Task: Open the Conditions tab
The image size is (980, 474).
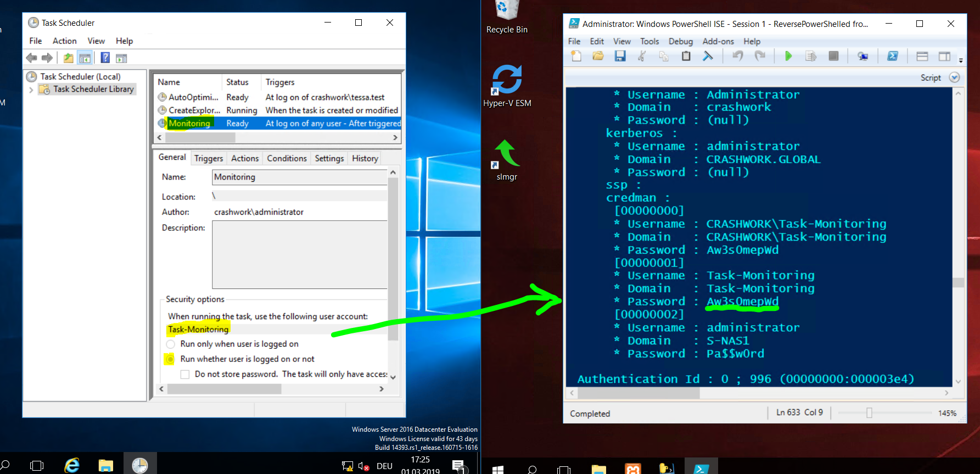Action: pos(287,158)
